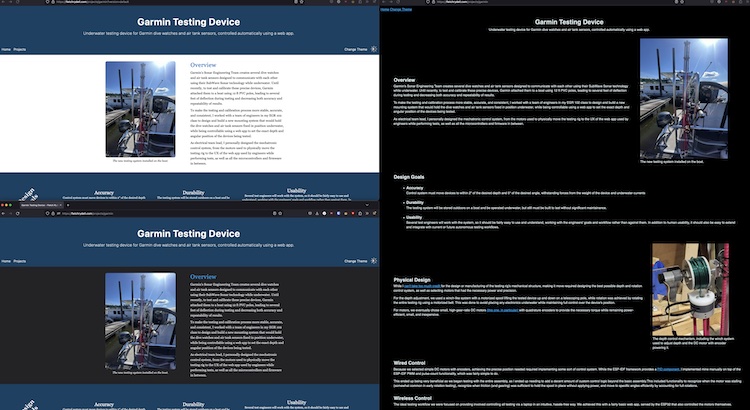Reload the page in the bottom-left browser window
Screen dimensions: 750x410
17,213
